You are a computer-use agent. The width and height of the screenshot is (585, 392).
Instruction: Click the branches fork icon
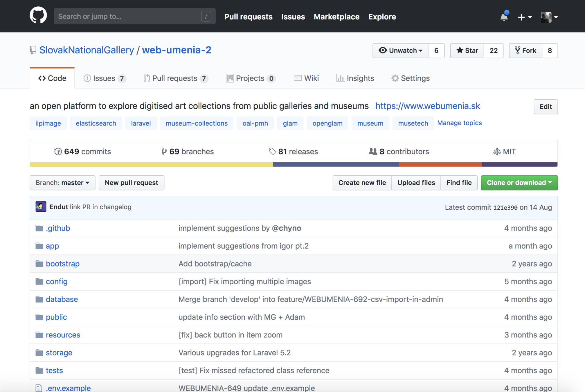point(164,152)
